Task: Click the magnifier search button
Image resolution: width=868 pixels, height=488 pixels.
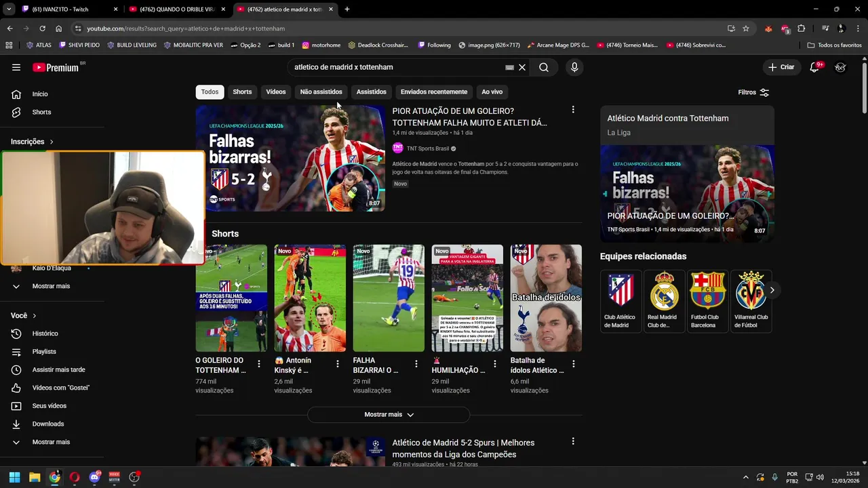Action: tap(544, 67)
